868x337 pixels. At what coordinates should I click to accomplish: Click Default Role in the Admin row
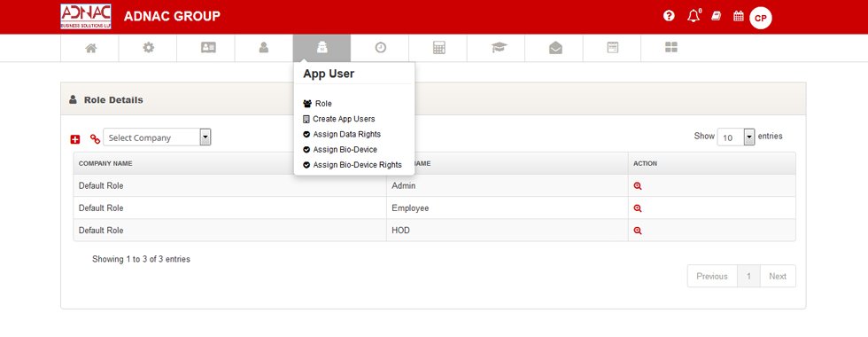click(101, 185)
